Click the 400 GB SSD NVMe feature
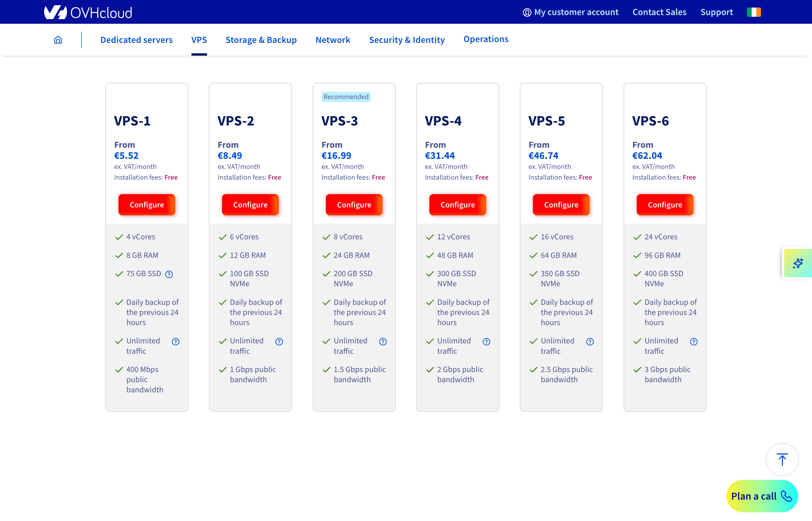The height and width of the screenshot is (521, 812). coord(664,278)
